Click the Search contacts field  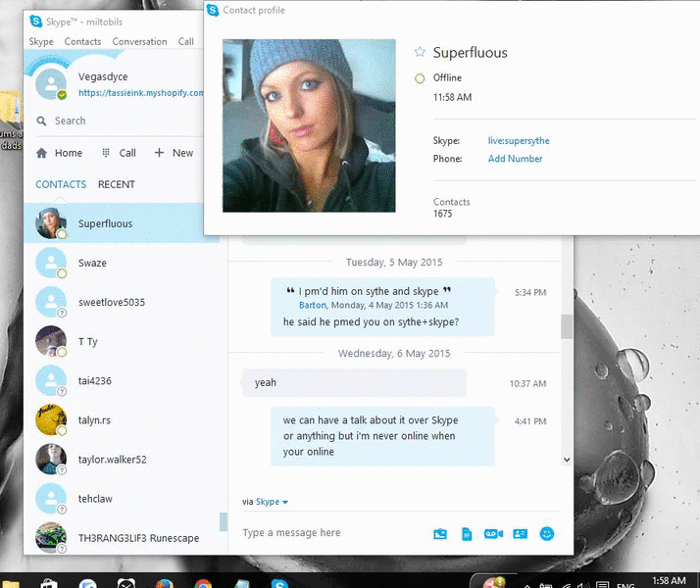pyautogui.click(x=119, y=121)
